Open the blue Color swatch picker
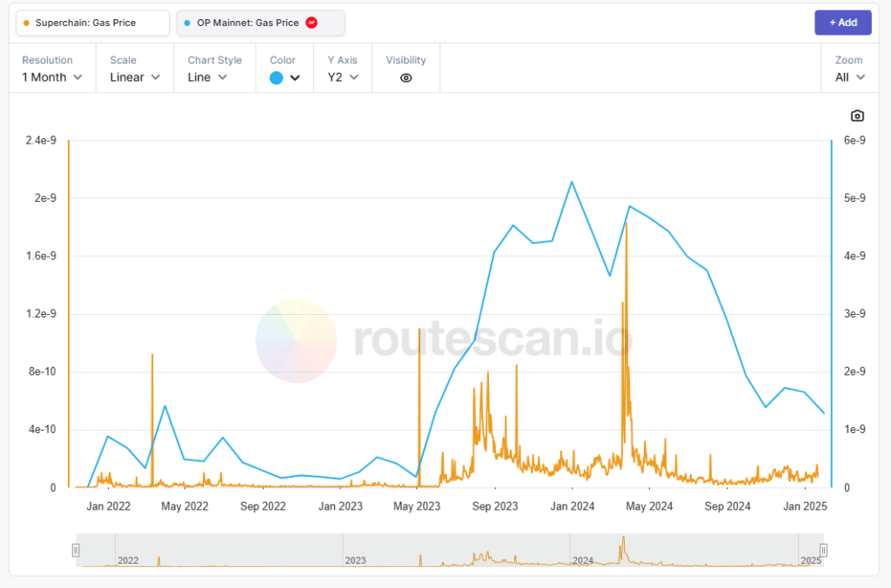The height and width of the screenshot is (588, 891). pos(285,77)
